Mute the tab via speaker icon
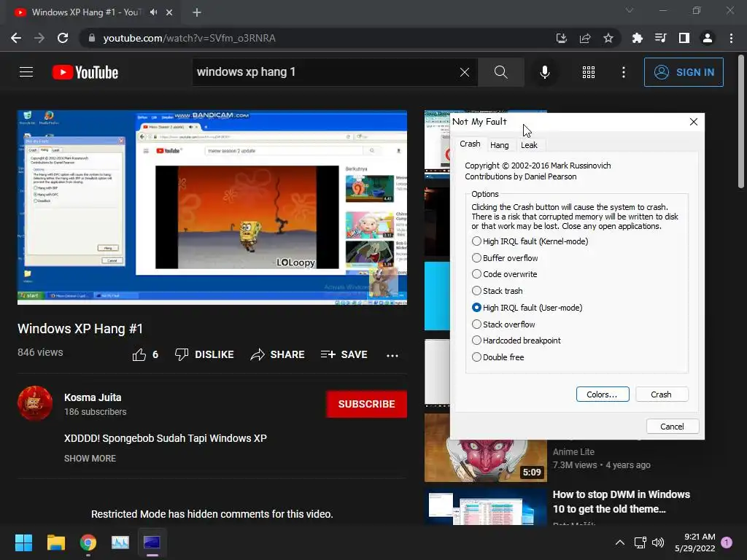The height and width of the screenshot is (560, 747). pos(153,12)
